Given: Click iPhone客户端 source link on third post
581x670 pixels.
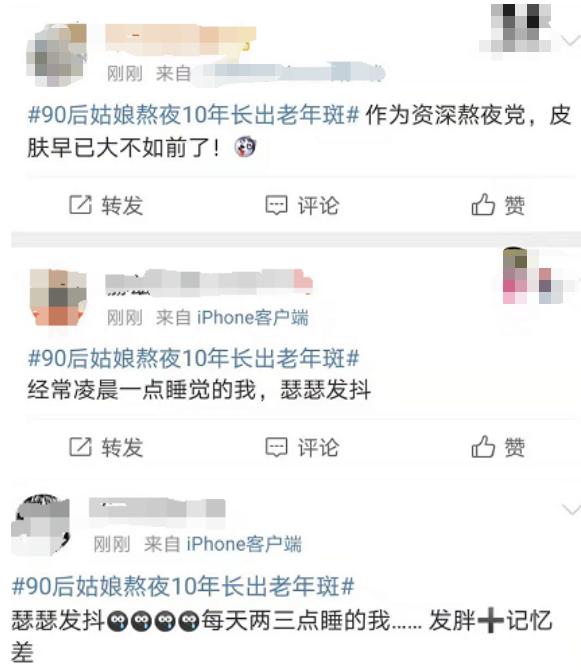Looking at the screenshot, I should point(244,544).
